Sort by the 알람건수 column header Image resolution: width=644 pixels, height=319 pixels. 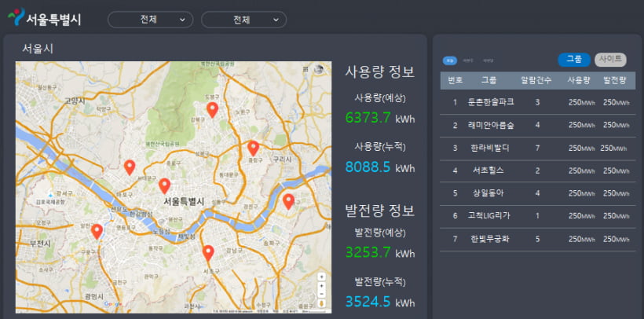pyautogui.click(x=536, y=81)
